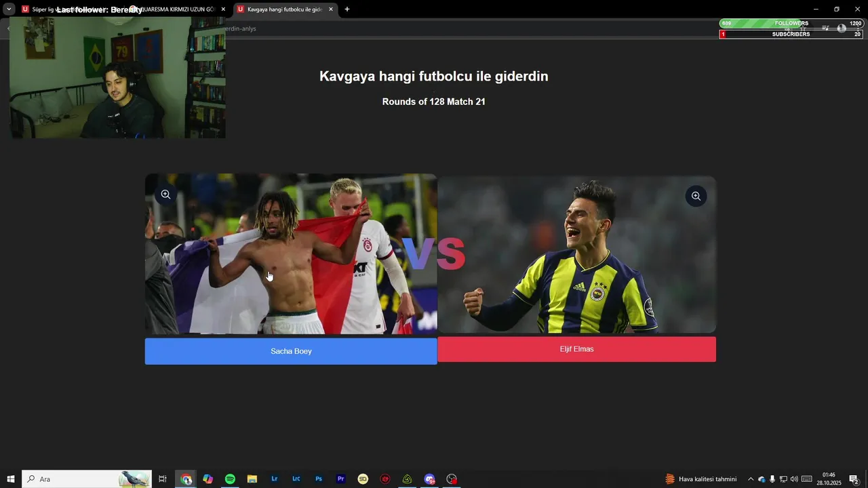Image resolution: width=868 pixels, height=488 pixels.
Task: Open Discord from the taskbar
Action: tap(429, 479)
